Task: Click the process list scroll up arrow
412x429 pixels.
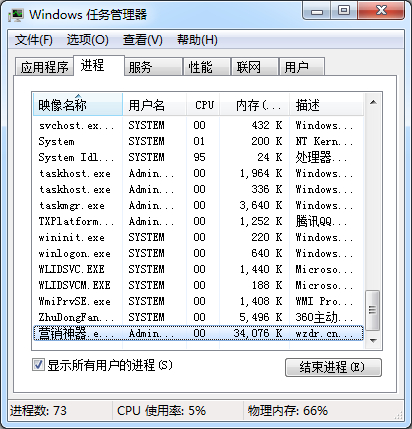Action: point(373,102)
